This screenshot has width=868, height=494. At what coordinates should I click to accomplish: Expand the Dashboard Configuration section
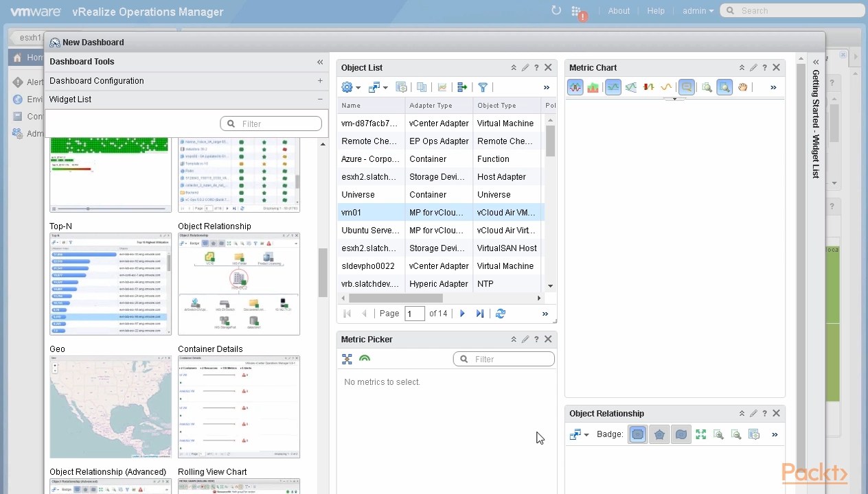click(320, 81)
